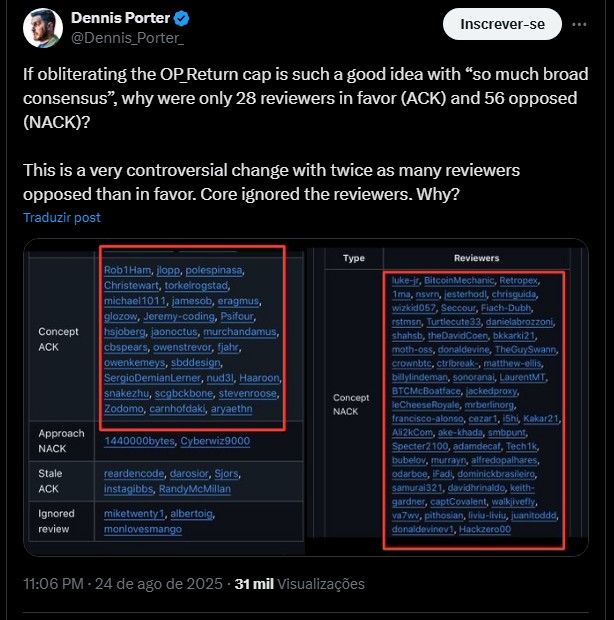The width and height of the screenshot is (614, 620).
Task: Open the Dennis Porter display name
Action: pos(121,18)
